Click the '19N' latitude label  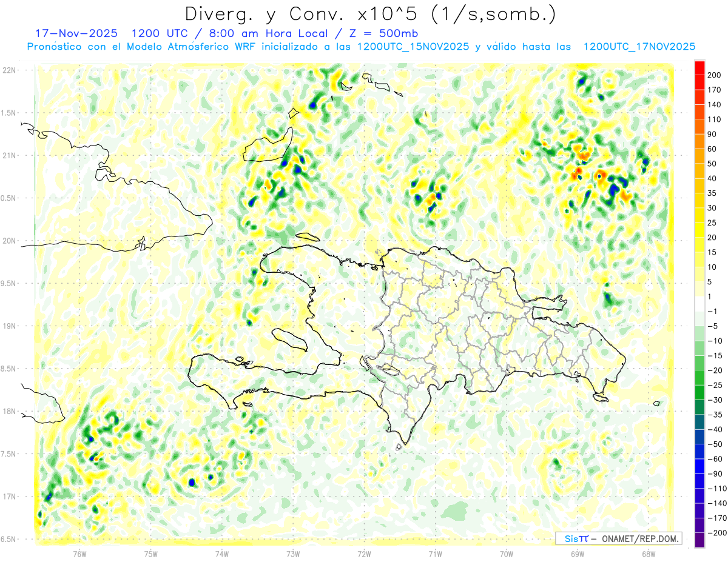click(8, 326)
